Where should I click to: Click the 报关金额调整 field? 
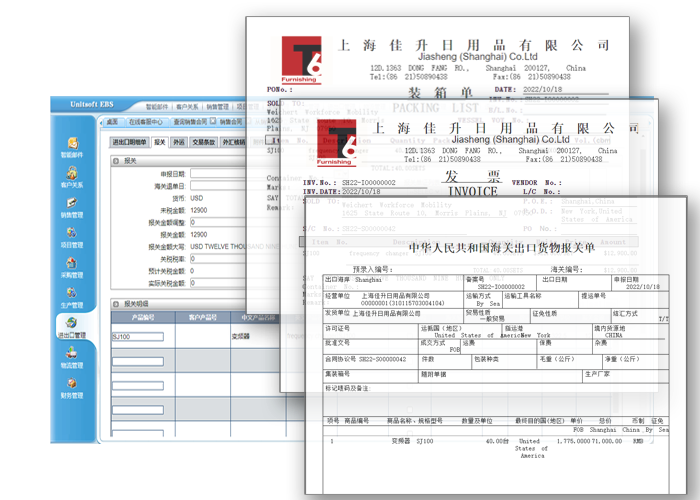(x=220, y=220)
